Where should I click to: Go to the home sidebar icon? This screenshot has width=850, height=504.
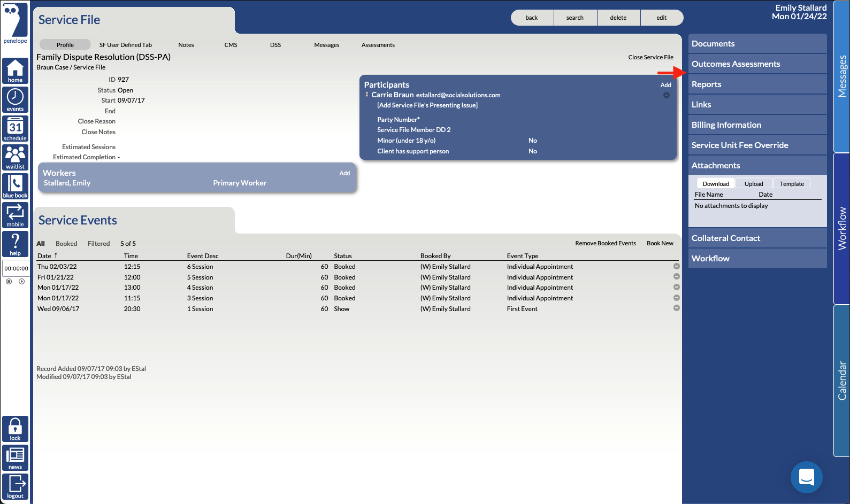pos(15,71)
